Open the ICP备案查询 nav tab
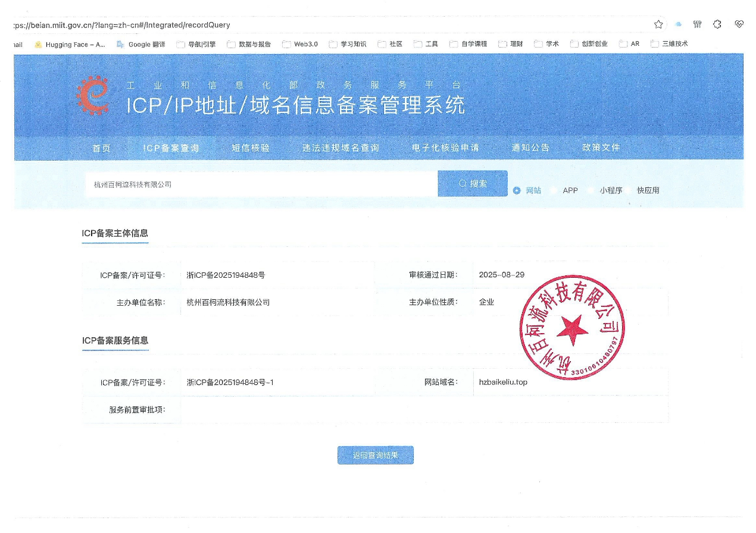Viewport: 756px width, 533px height. tap(171, 148)
